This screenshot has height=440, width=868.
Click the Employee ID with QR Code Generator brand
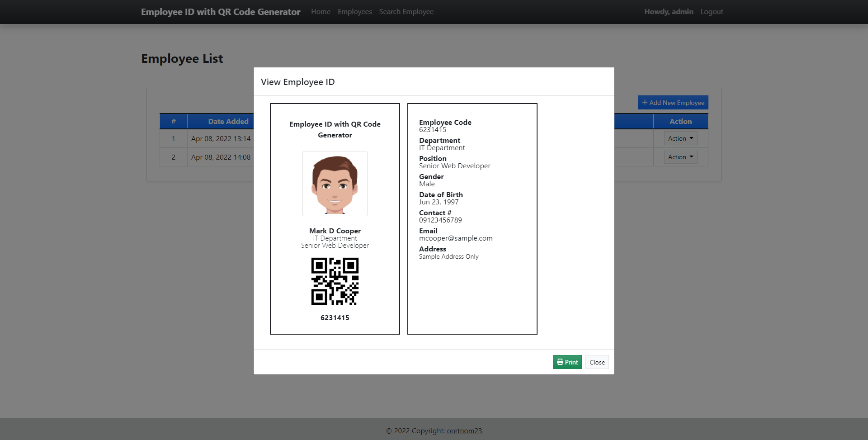tap(221, 12)
